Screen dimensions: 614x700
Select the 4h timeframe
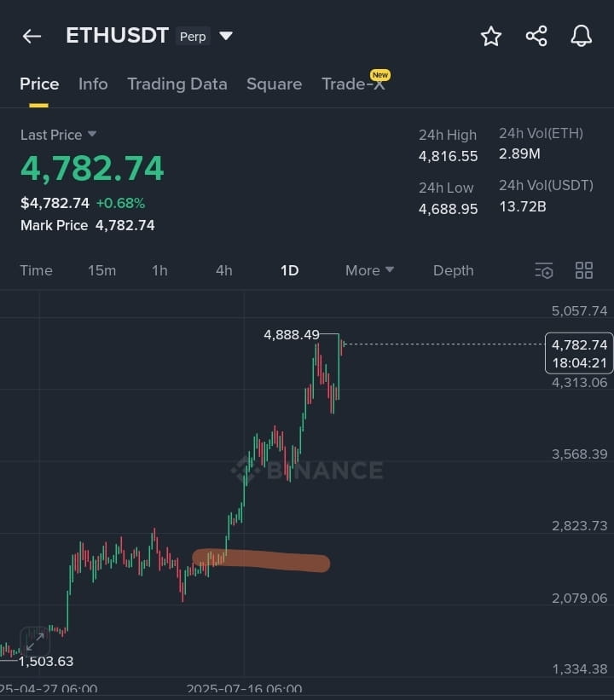(223, 270)
